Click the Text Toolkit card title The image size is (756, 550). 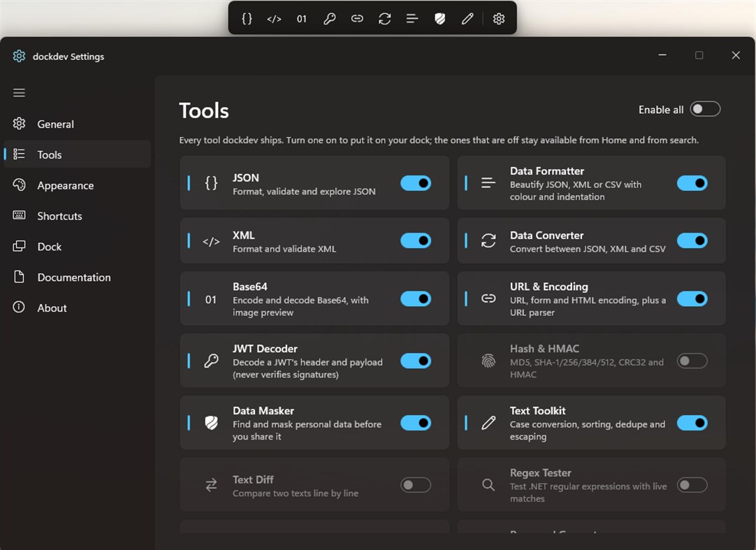pyautogui.click(x=537, y=410)
